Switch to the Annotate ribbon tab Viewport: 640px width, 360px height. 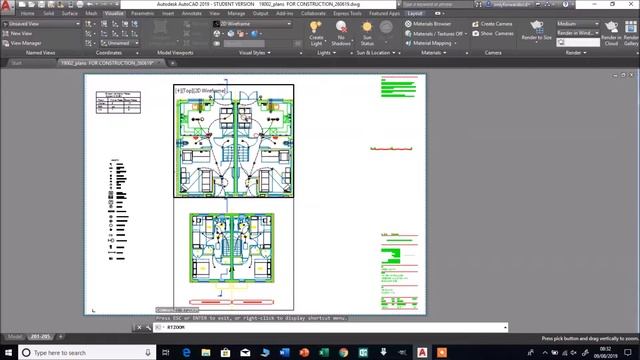click(x=191, y=13)
